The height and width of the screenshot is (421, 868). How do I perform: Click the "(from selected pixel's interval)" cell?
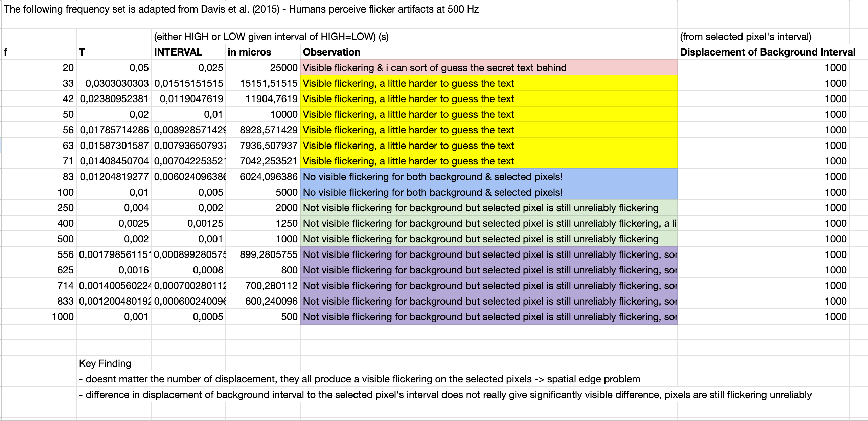click(763, 36)
